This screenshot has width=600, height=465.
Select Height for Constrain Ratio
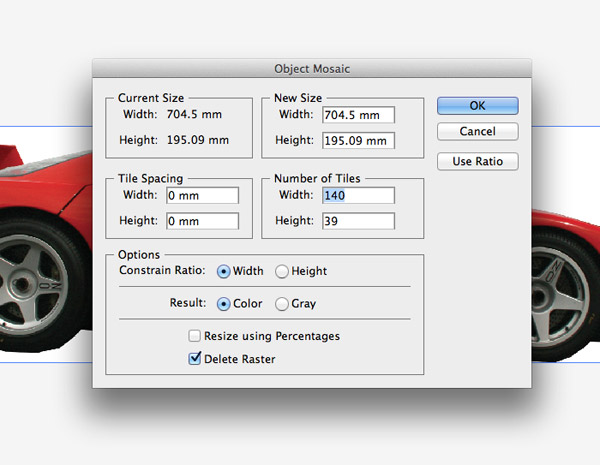[x=282, y=271]
